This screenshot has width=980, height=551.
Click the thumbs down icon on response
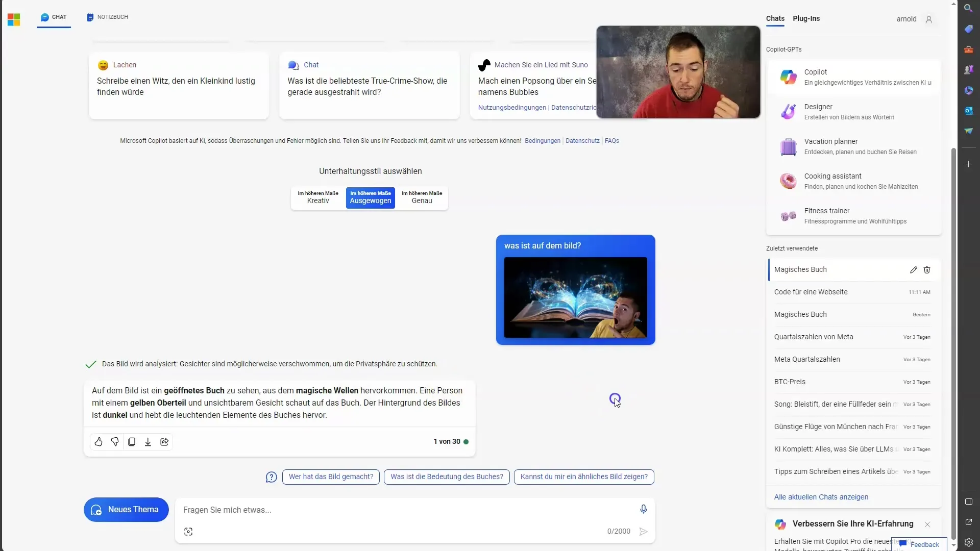(x=115, y=442)
